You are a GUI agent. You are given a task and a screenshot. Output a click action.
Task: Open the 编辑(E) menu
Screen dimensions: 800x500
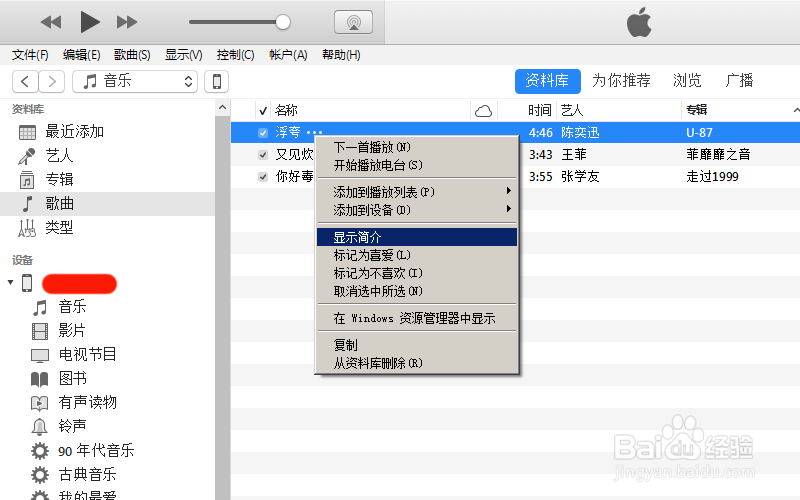(81, 55)
